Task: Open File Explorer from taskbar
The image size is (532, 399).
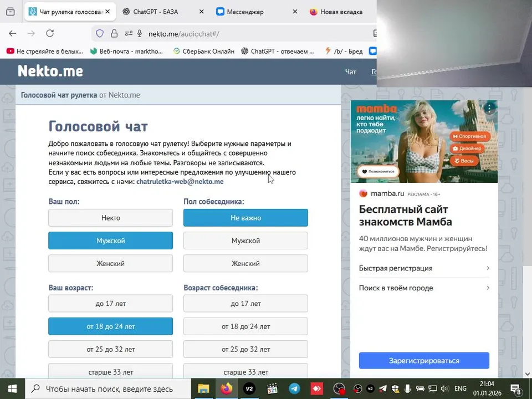Action: (x=203, y=389)
